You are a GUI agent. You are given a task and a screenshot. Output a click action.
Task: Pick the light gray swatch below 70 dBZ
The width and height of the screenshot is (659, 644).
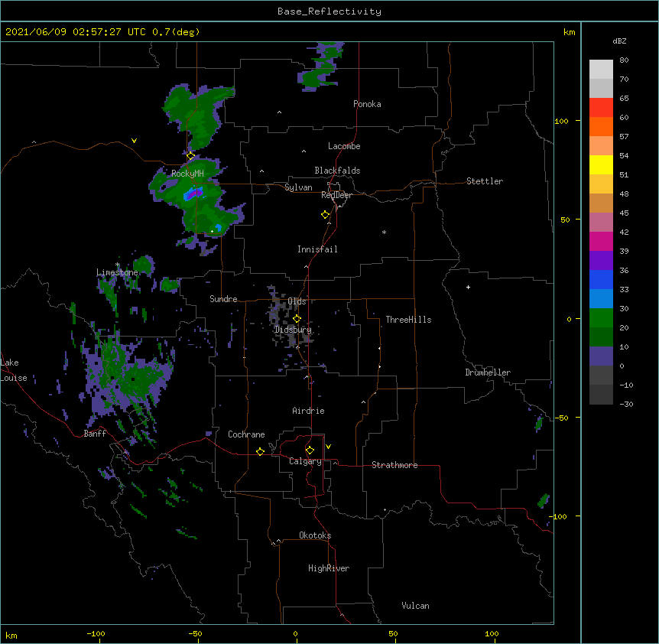pos(601,88)
